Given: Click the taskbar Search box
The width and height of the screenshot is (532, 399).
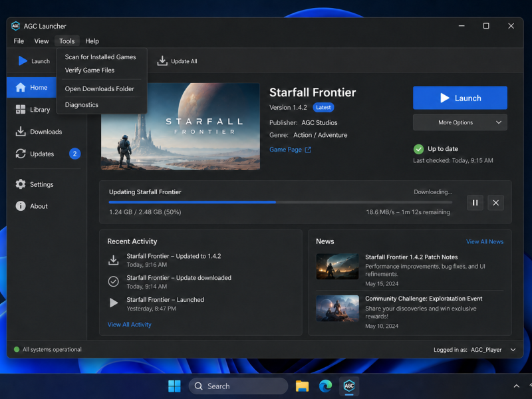Looking at the screenshot, I should [x=238, y=386].
